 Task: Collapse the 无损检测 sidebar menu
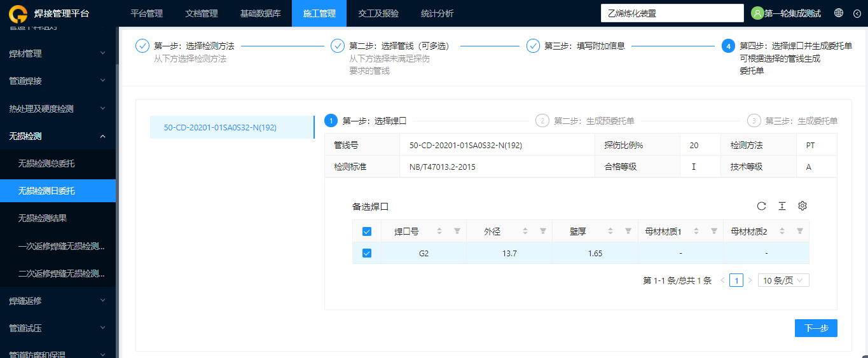point(58,136)
